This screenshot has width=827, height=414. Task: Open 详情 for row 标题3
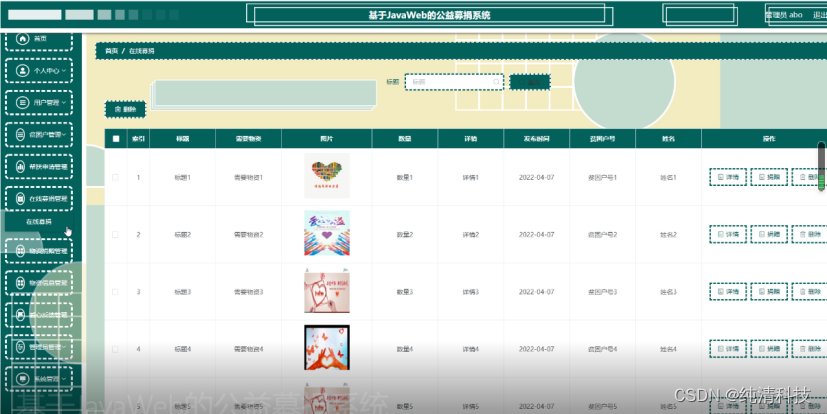(x=728, y=292)
